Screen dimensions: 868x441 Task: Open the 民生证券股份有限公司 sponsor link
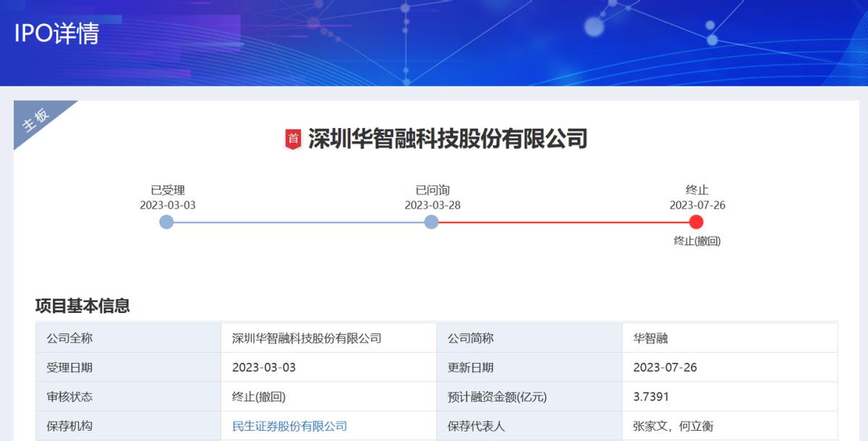point(288,426)
